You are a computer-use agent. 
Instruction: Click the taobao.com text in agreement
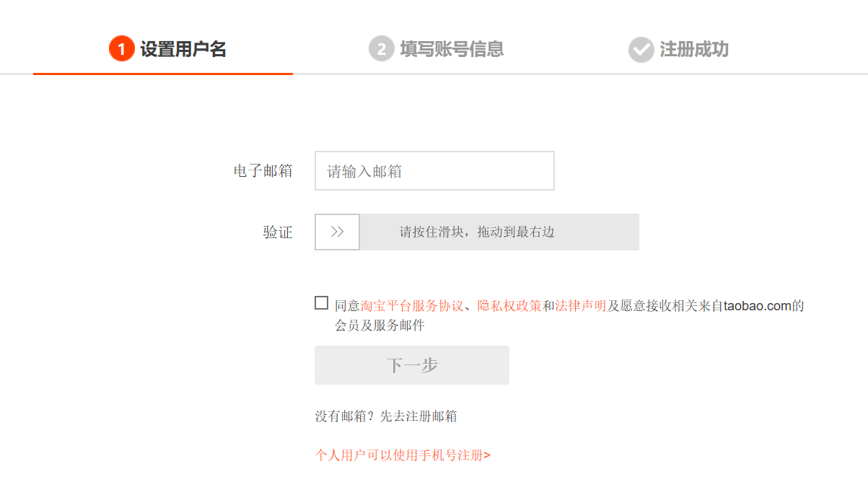[758, 306]
